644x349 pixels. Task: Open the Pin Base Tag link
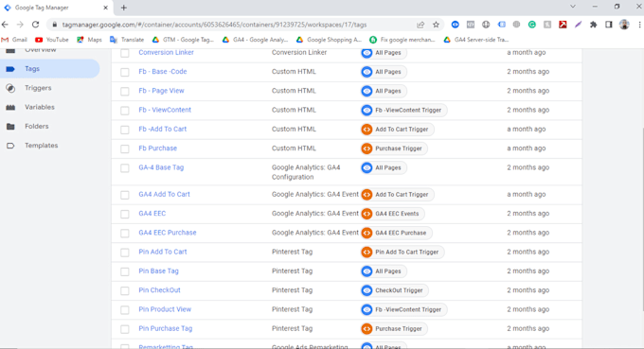[158, 271]
